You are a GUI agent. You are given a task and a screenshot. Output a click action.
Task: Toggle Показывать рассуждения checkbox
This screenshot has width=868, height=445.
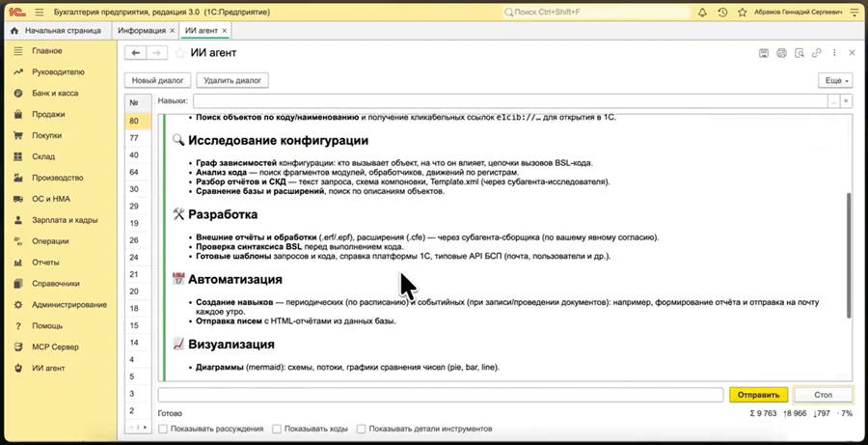coord(163,429)
